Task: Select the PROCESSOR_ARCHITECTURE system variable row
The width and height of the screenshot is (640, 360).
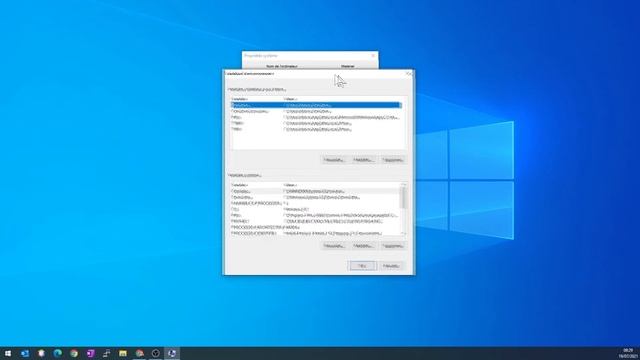Action: (x=316, y=227)
